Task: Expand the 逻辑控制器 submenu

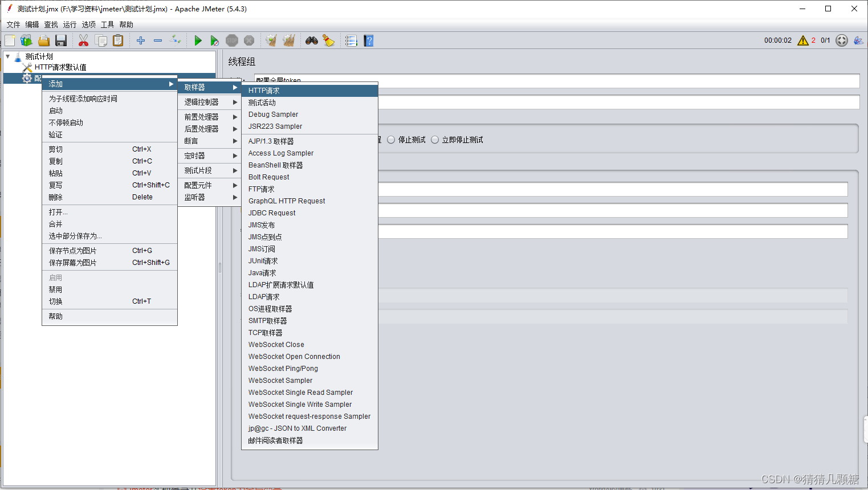Action: 210,102
